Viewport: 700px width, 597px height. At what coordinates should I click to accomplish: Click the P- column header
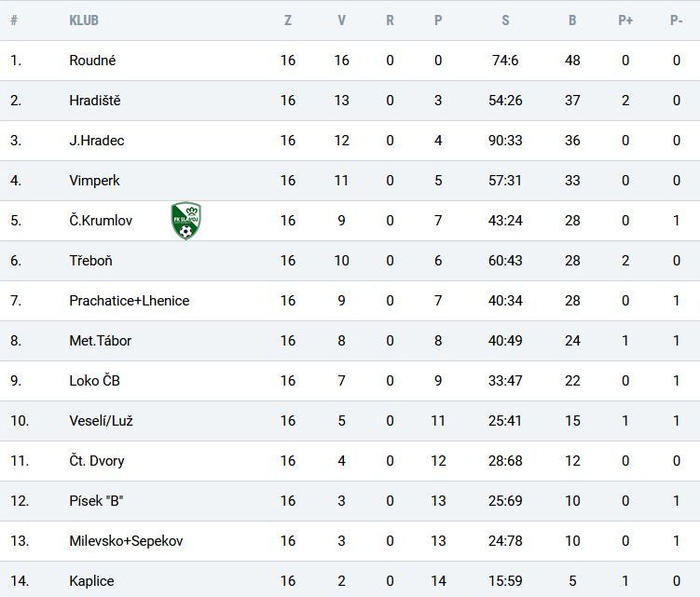point(677,20)
